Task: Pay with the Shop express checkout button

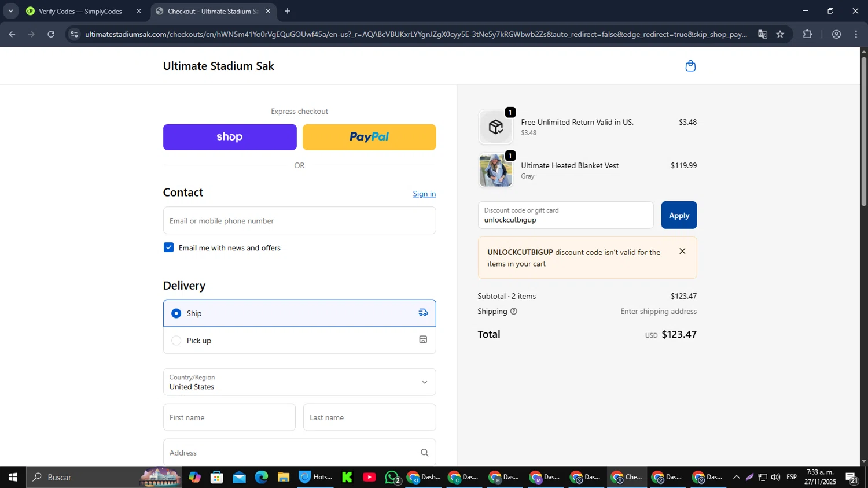Action: tap(230, 137)
